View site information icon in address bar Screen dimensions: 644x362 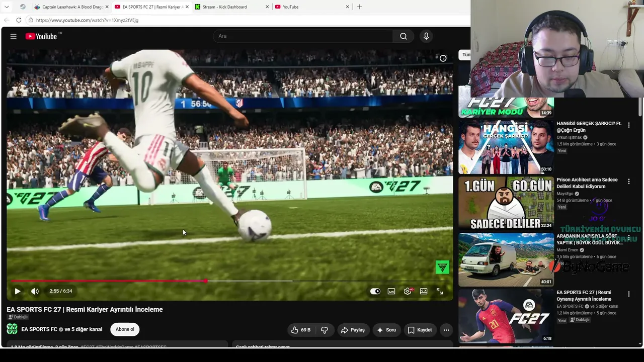31,20
